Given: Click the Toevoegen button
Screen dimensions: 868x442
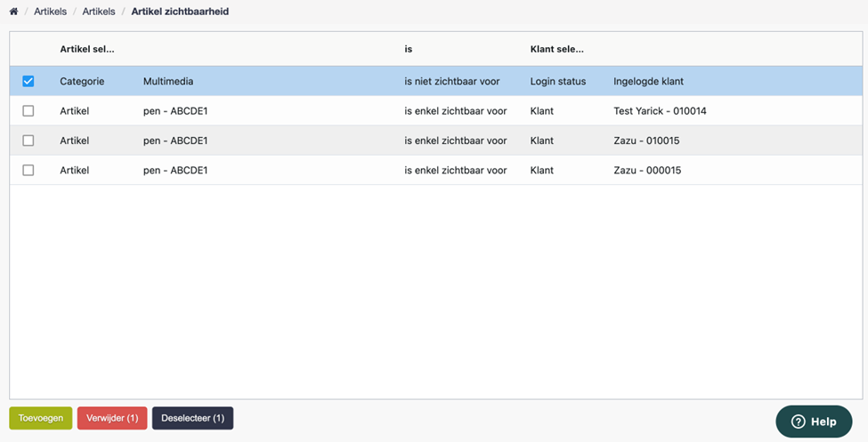Looking at the screenshot, I should pos(41,418).
